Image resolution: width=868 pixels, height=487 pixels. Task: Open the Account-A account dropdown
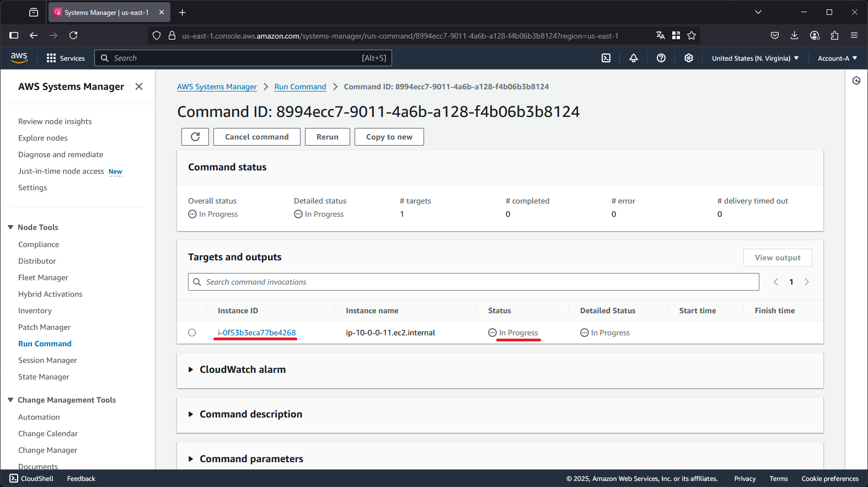837,58
